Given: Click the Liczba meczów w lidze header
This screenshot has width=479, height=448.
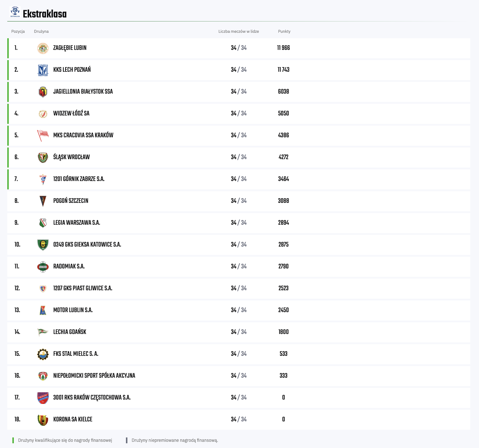Looking at the screenshot, I should (x=239, y=31).
